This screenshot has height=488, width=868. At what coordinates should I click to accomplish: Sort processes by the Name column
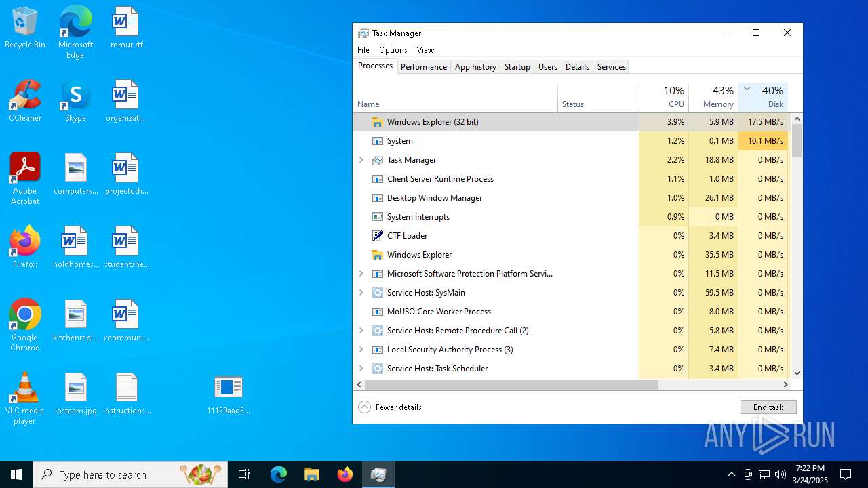pyautogui.click(x=456, y=98)
